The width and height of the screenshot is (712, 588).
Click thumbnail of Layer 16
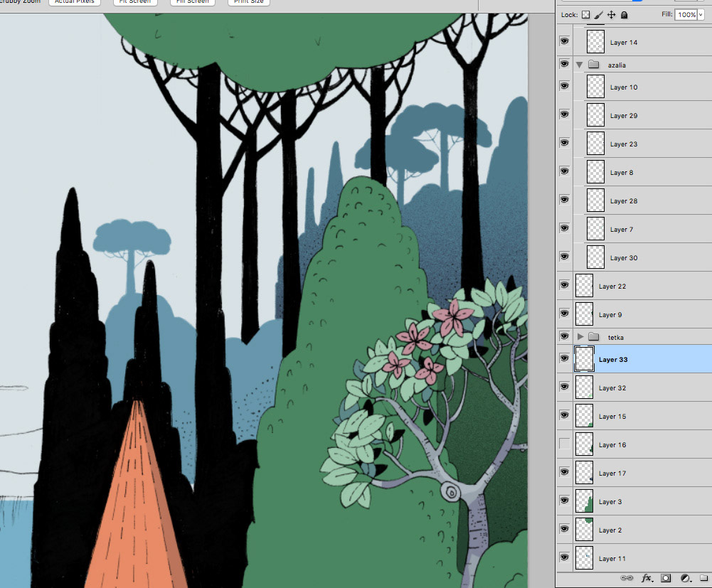pos(584,444)
